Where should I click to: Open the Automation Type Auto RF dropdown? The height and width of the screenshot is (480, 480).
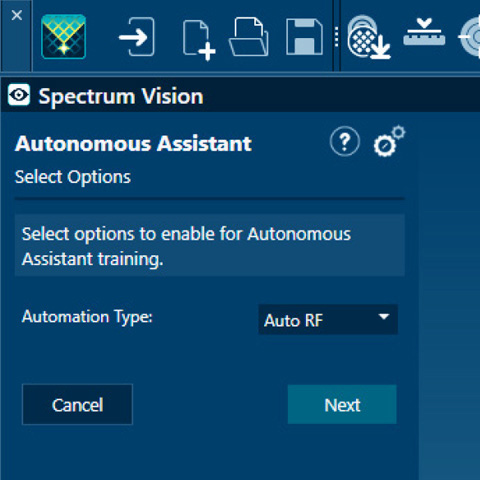pyautogui.click(x=328, y=319)
